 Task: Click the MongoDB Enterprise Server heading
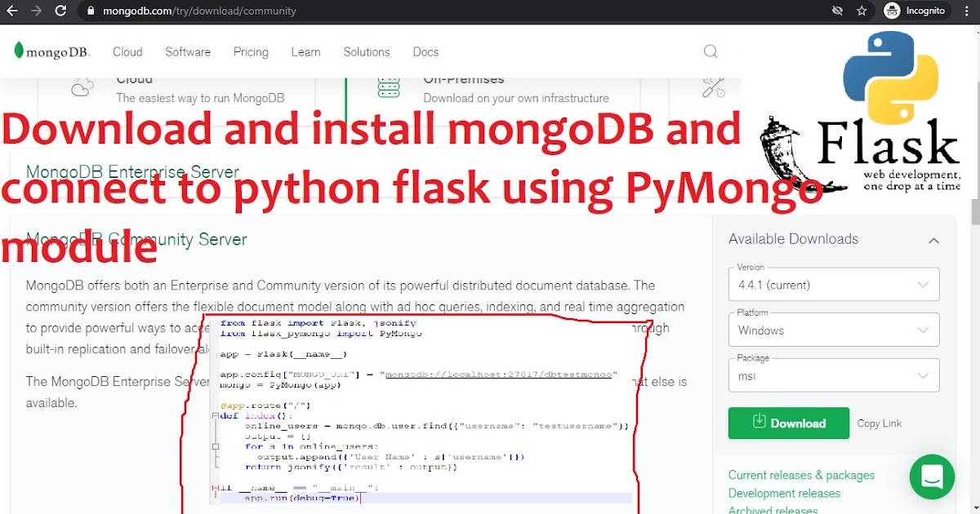132,172
